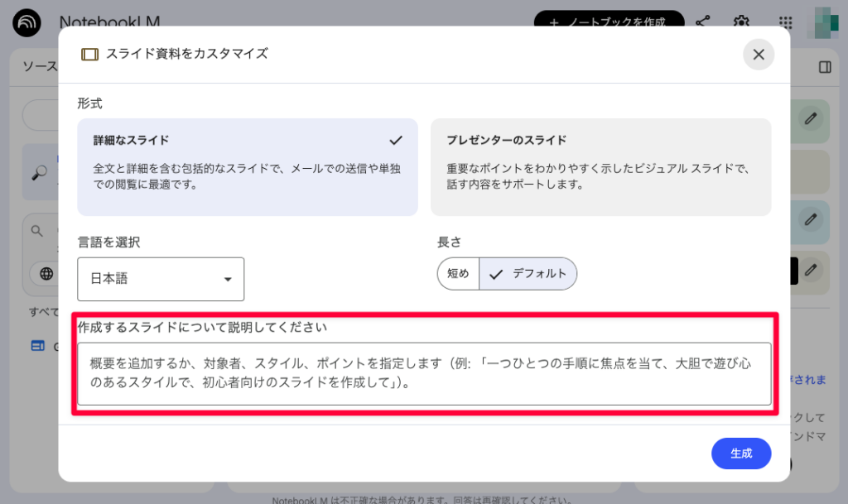Viewport: 848px width, 504px height.
Task: Open the Google account avatar
Action: [x=825, y=22]
